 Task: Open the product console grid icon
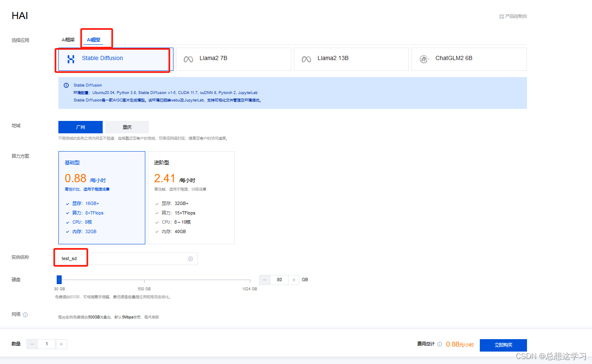point(501,17)
